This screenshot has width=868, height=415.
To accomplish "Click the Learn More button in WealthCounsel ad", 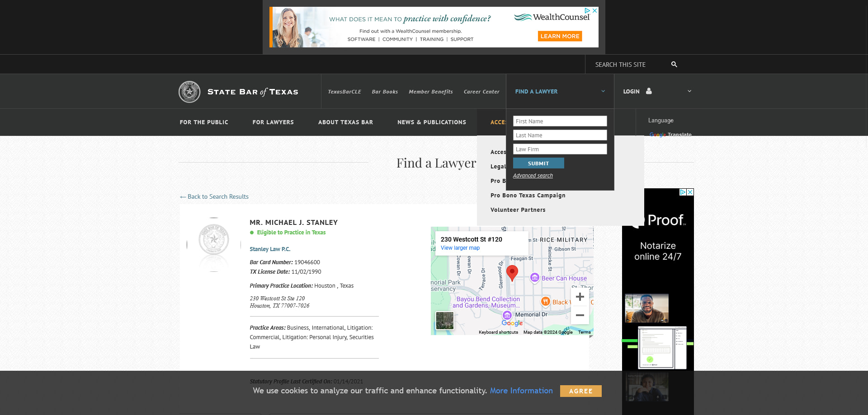I will [x=560, y=36].
